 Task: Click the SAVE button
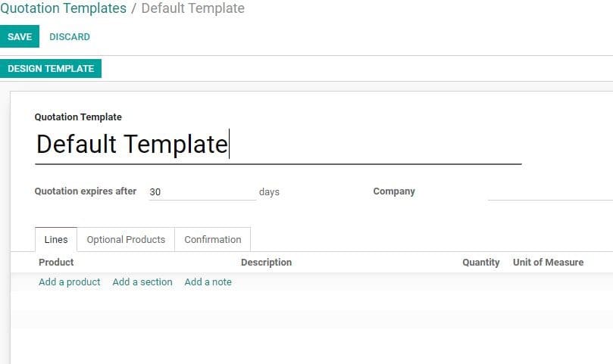click(20, 37)
